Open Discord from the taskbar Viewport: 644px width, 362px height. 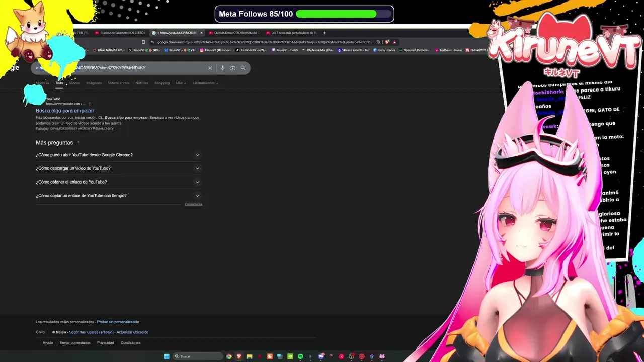click(x=321, y=356)
